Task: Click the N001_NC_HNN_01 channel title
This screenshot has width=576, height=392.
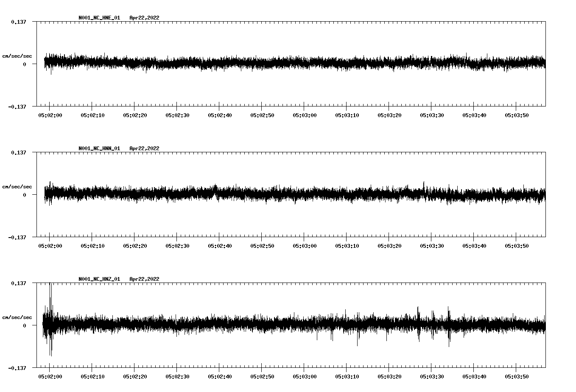Action: tap(99, 148)
